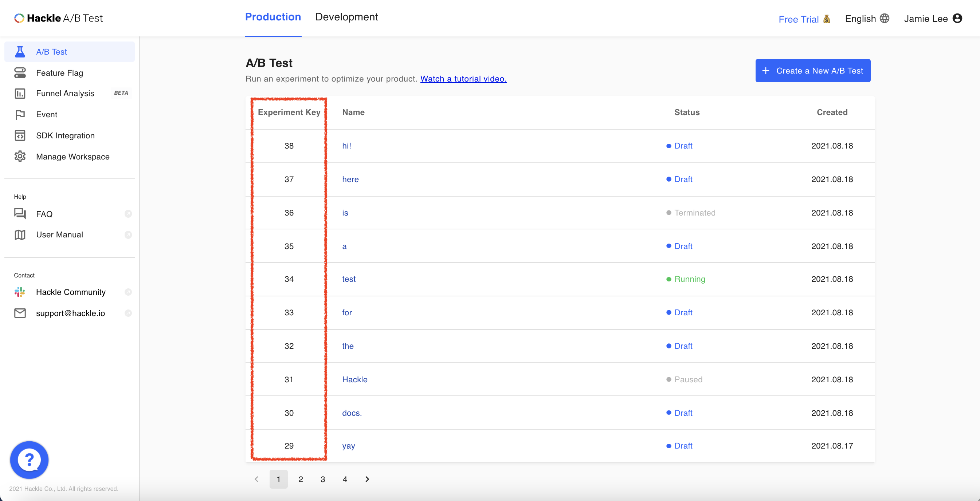Go to next page with right chevron
Image resolution: width=980 pixels, height=501 pixels.
367,479
